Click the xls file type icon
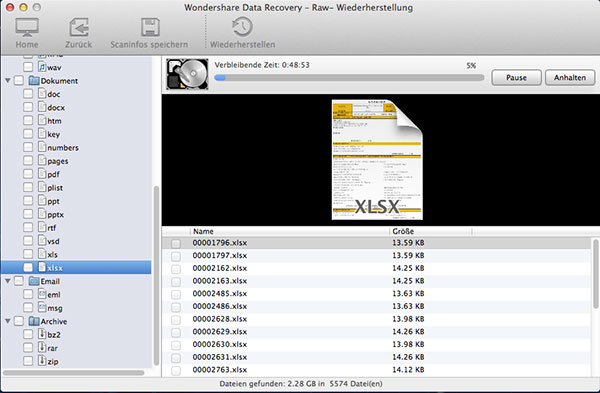600x393 pixels. click(42, 254)
